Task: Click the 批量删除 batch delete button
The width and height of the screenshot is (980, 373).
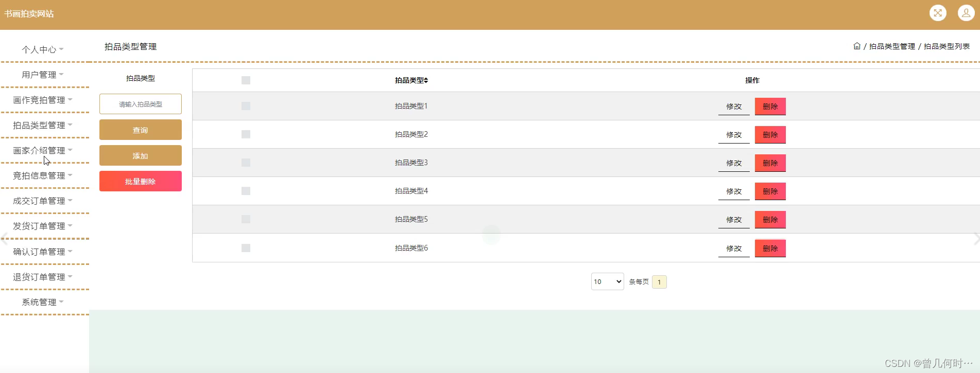Action: [141, 181]
